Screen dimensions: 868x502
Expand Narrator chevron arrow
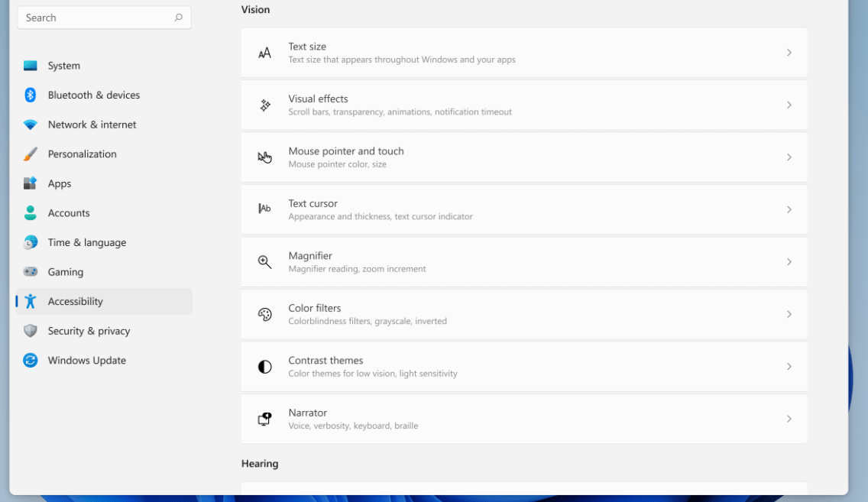coord(789,419)
